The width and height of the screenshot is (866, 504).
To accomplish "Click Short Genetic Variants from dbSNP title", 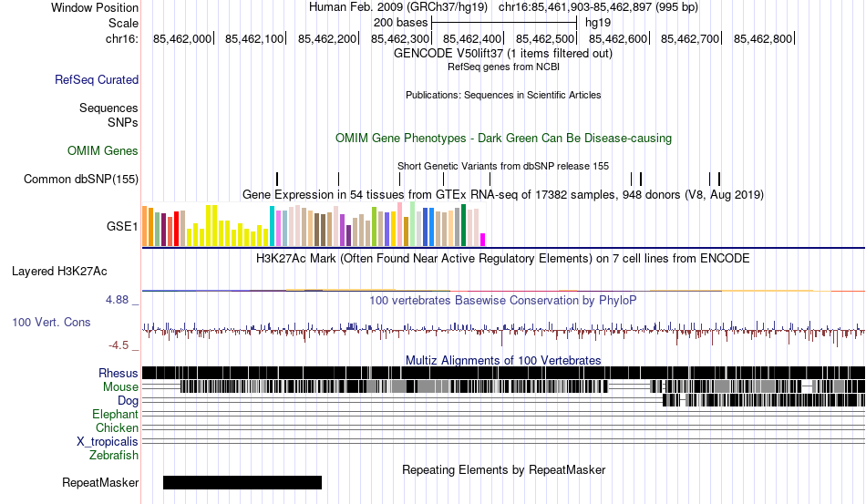I will tap(503, 166).
